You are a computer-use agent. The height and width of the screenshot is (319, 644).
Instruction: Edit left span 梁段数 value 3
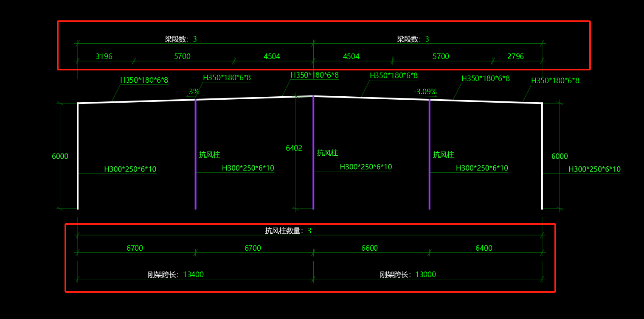(195, 39)
